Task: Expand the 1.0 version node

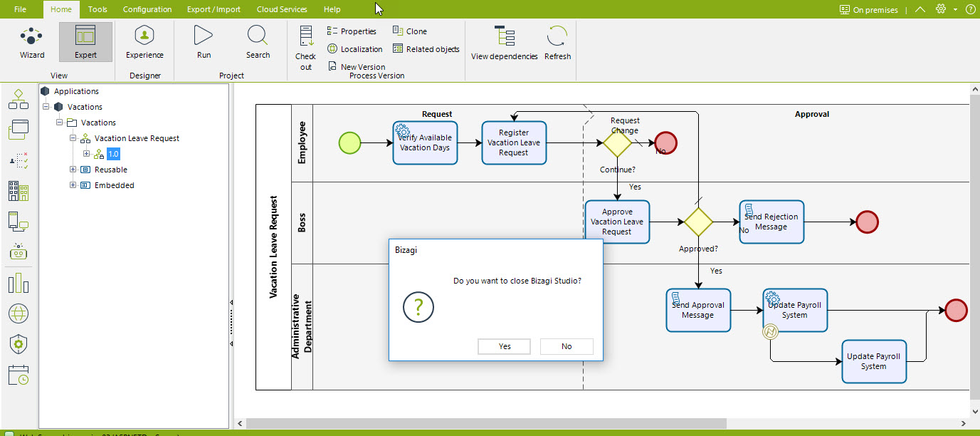Action: (x=87, y=154)
